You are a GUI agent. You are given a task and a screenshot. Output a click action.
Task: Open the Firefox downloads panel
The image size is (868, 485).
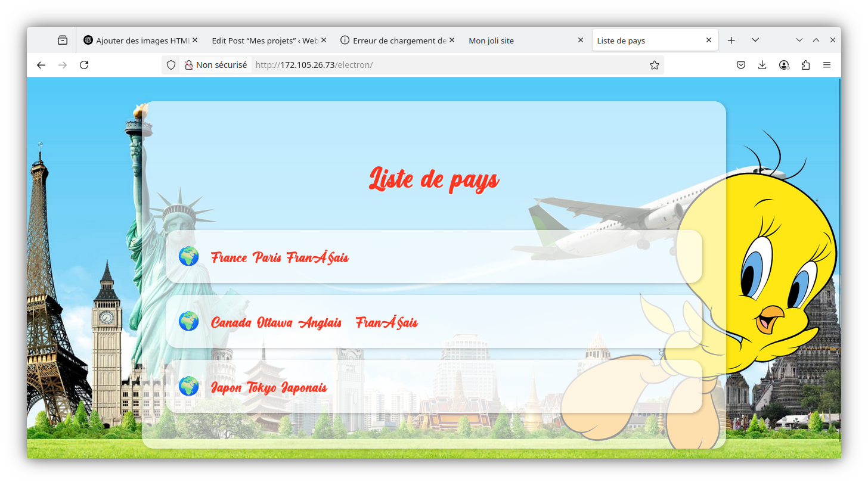click(762, 65)
